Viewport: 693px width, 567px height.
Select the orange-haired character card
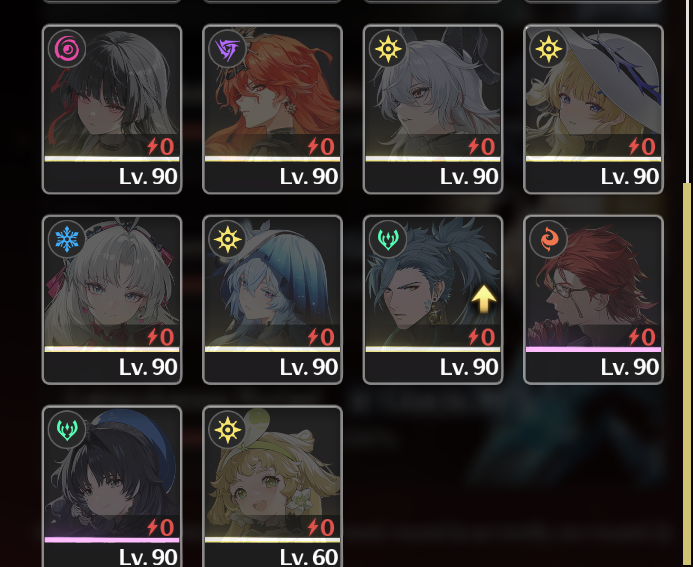click(x=272, y=109)
